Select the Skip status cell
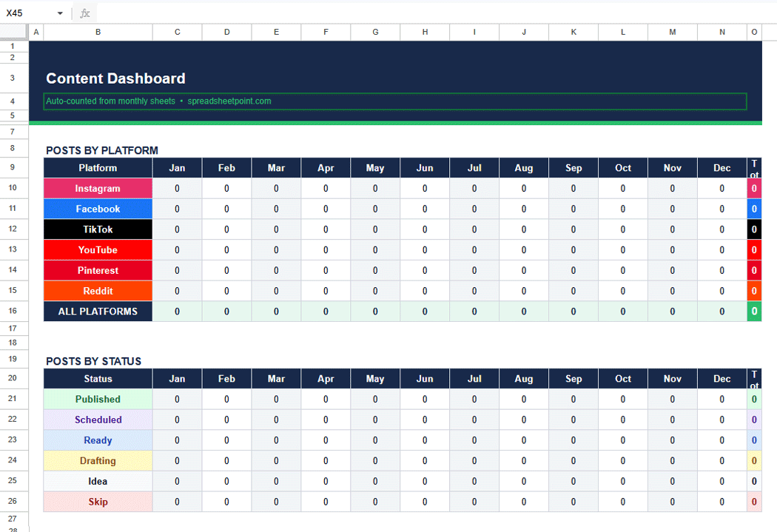Viewport: 777px width, 532px height. coord(98,502)
